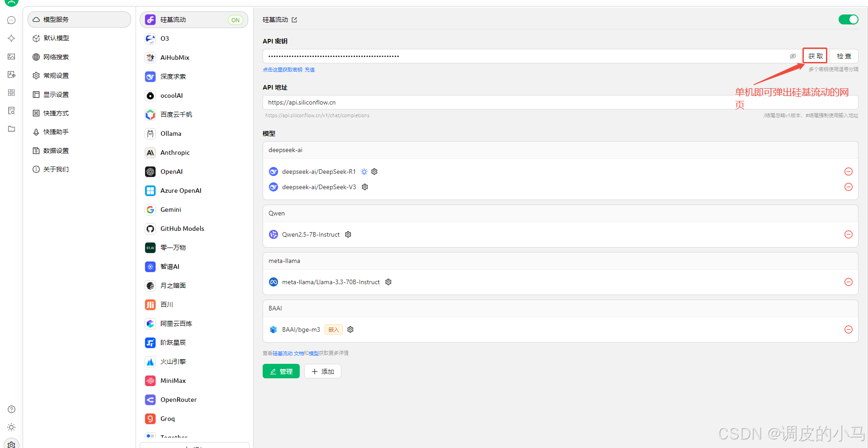Select 模型服务 in settings menu
This screenshot has width=868, height=448.
point(79,19)
